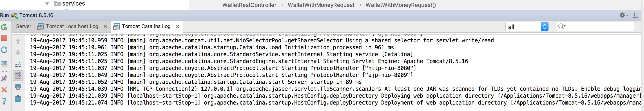Toggle soft-wrap for log output
This screenshot has height=111, width=644.
click(x=18, y=64)
